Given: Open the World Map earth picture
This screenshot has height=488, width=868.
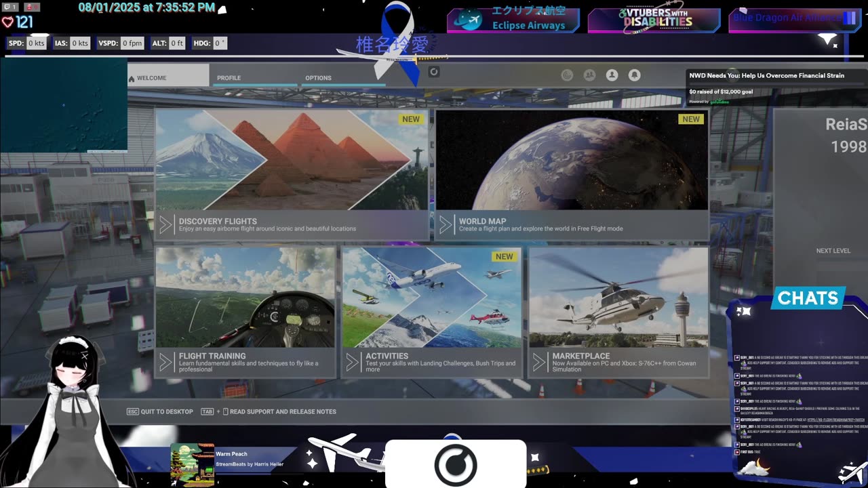Looking at the screenshot, I should (572, 161).
